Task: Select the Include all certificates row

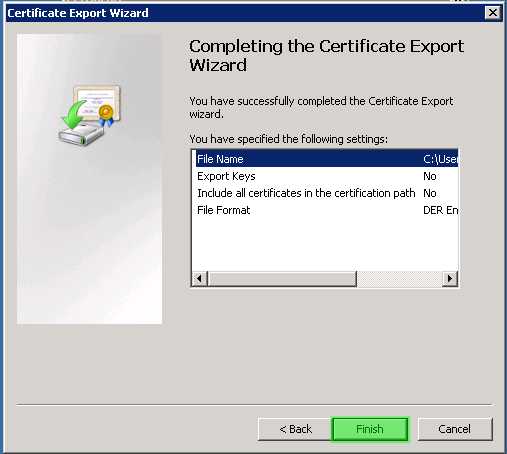Action: (327, 193)
